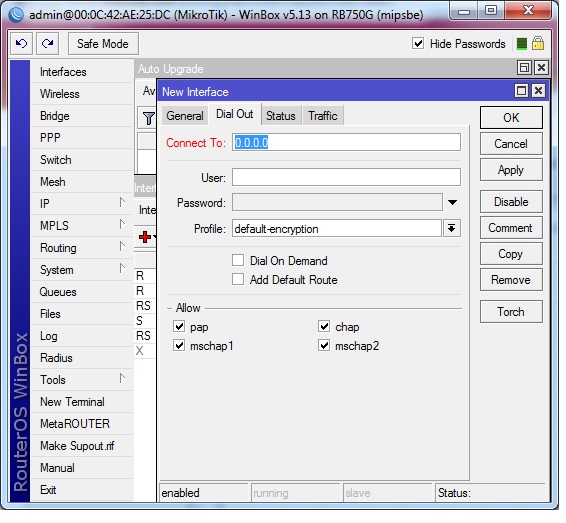Open the Queues menu

coord(82,292)
